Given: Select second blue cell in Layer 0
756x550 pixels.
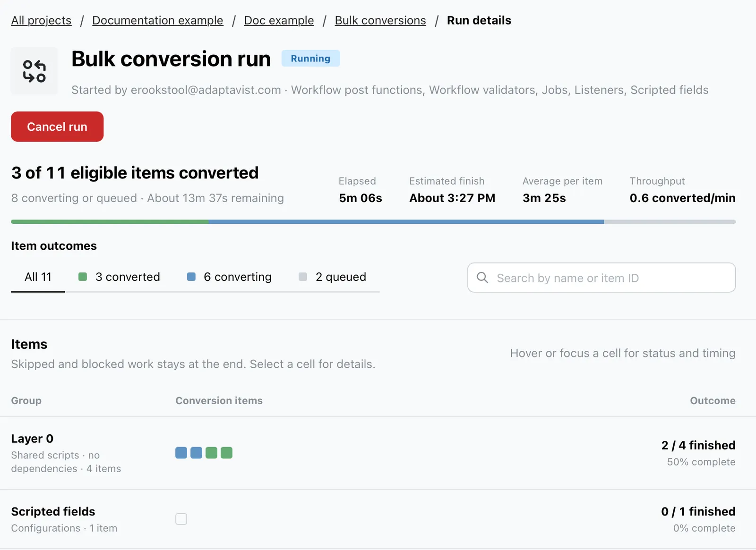Looking at the screenshot, I should point(196,453).
